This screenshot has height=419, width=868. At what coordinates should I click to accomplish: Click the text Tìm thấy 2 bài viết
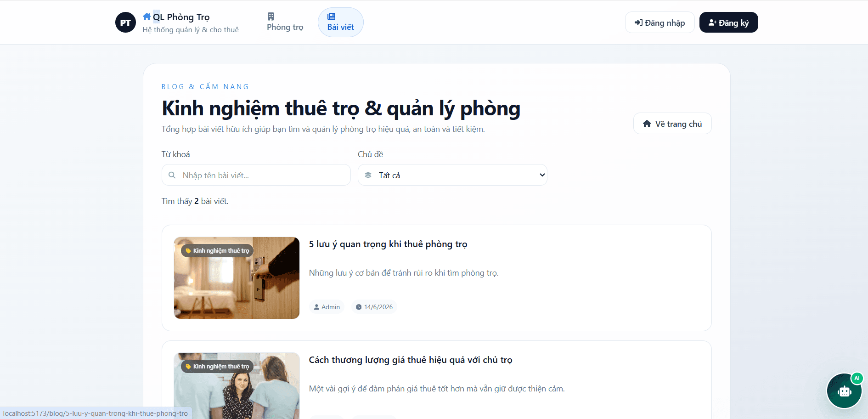(x=195, y=201)
